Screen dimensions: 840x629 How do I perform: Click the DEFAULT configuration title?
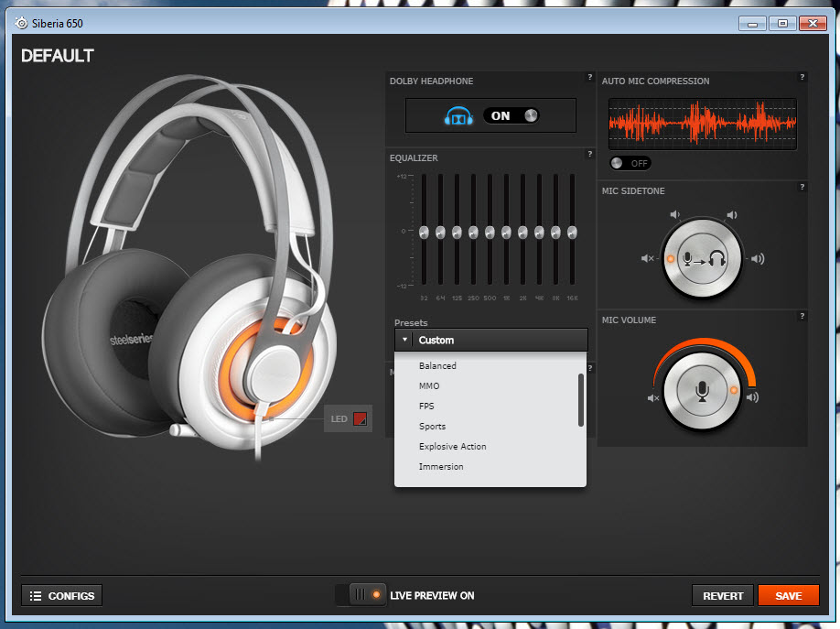58,56
